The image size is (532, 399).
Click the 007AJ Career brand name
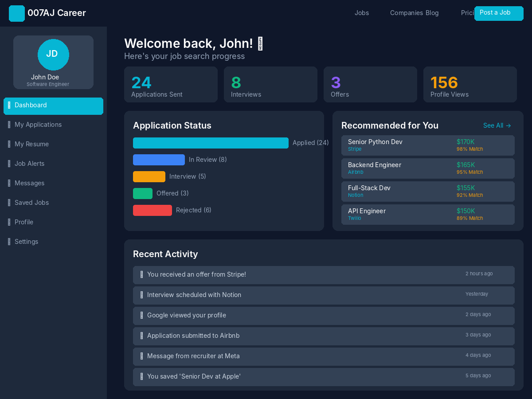(57, 13)
